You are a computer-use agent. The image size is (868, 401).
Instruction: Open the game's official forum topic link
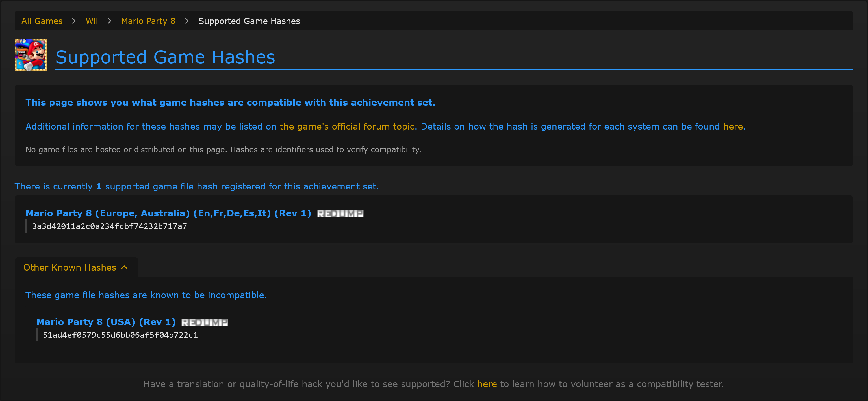(348, 127)
